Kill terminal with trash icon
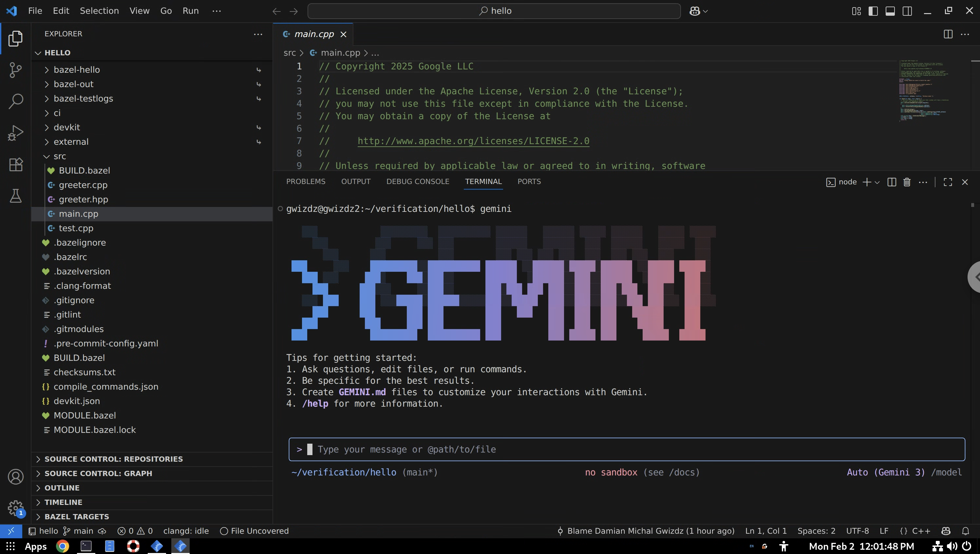The image size is (980, 554). [907, 182]
